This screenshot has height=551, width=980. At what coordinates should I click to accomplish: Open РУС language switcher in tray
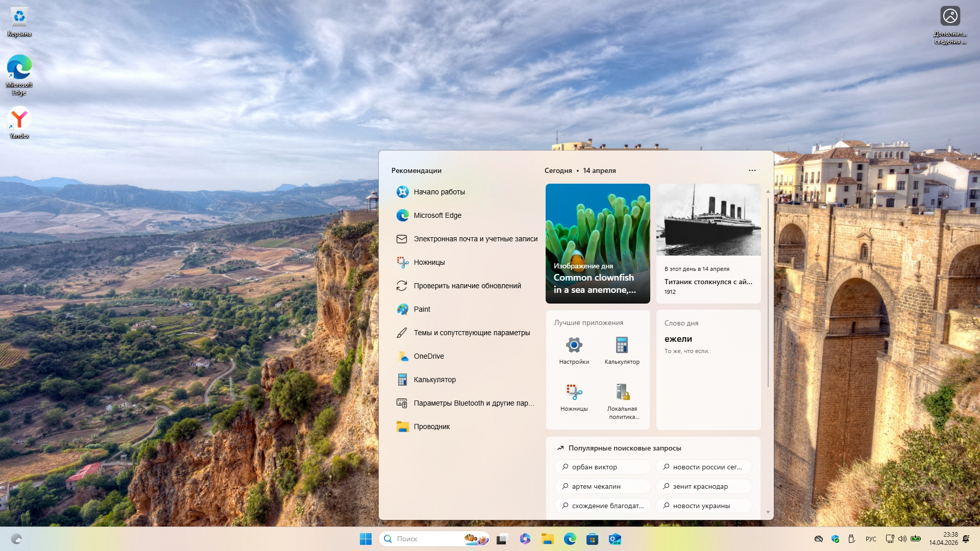click(x=871, y=539)
